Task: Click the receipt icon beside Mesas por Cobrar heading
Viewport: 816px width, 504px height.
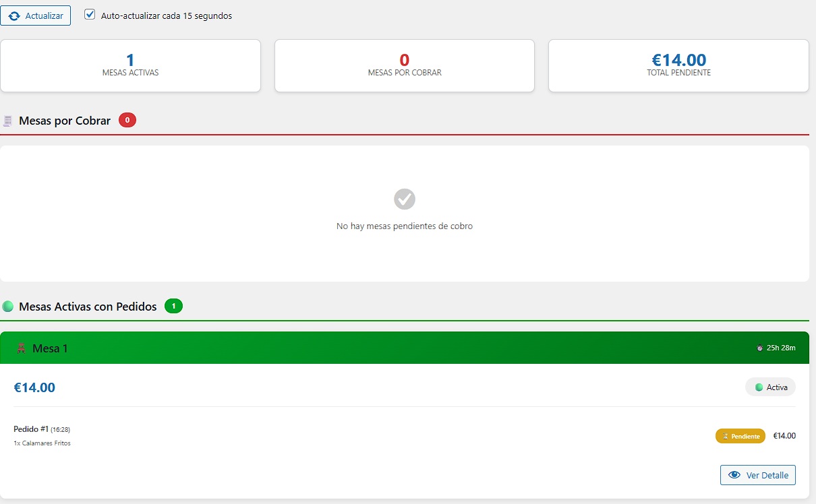Action: (8, 121)
